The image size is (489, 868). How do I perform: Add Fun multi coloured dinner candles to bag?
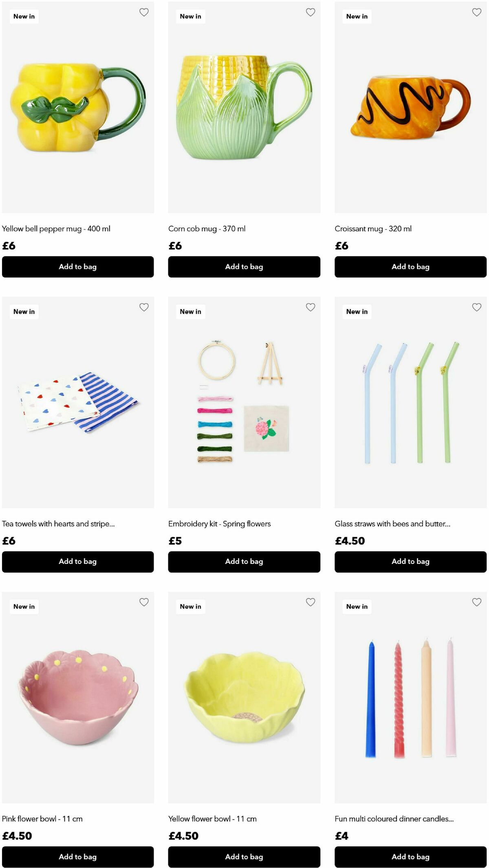click(x=410, y=857)
